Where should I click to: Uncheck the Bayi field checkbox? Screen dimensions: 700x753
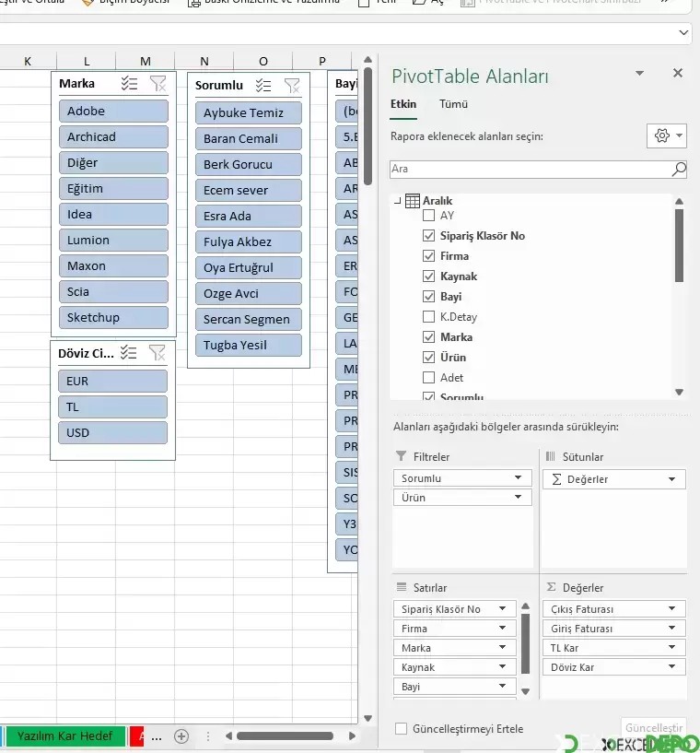point(429,296)
